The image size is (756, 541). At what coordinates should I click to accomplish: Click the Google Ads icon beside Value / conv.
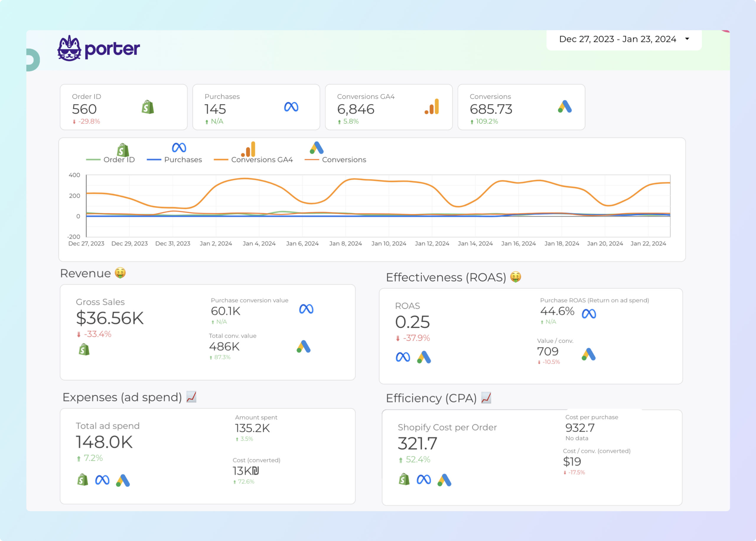(588, 356)
